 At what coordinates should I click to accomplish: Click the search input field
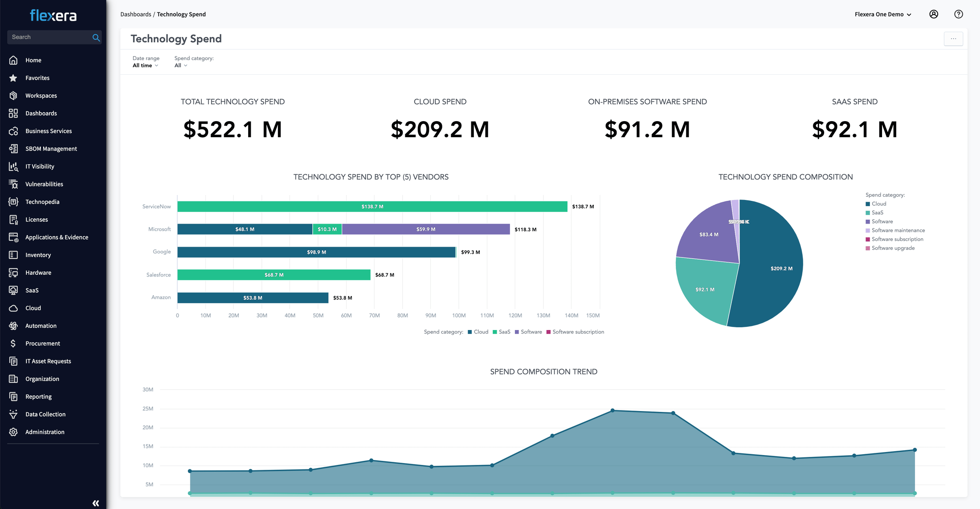pyautogui.click(x=54, y=36)
